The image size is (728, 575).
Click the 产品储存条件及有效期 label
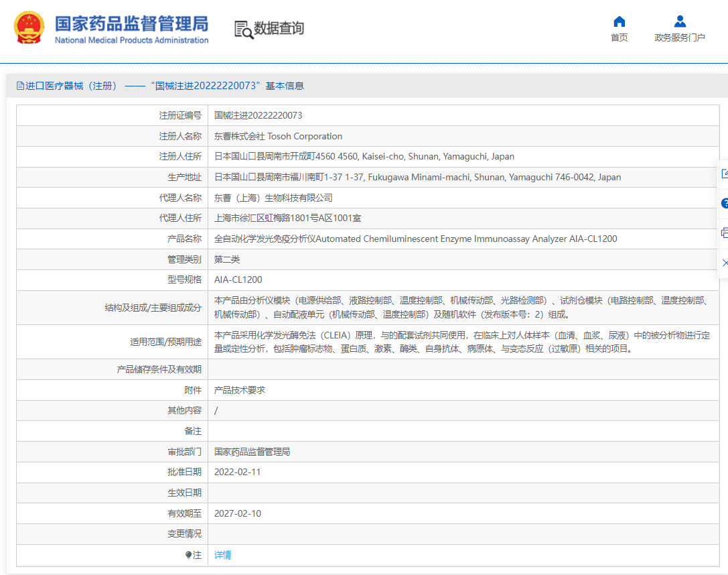click(x=159, y=369)
